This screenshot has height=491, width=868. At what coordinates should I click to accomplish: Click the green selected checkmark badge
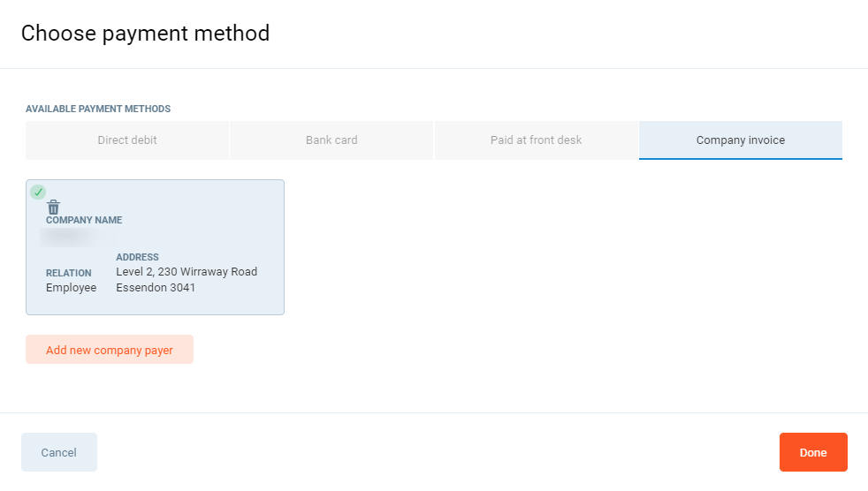click(x=38, y=192)
